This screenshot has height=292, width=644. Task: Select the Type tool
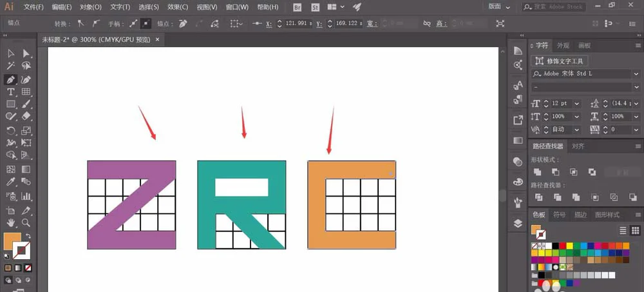coord(11,92)
